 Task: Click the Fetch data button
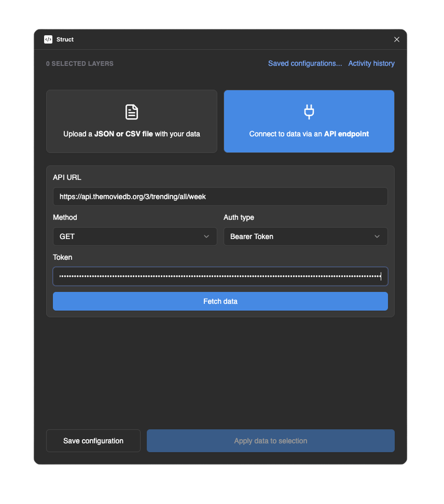220,301
